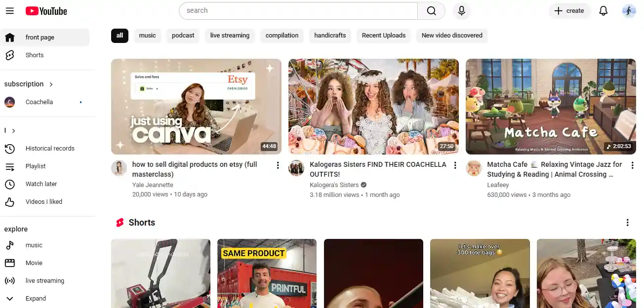Open the heat press Short
Viewport: 644px width, 308px height.
161,273
